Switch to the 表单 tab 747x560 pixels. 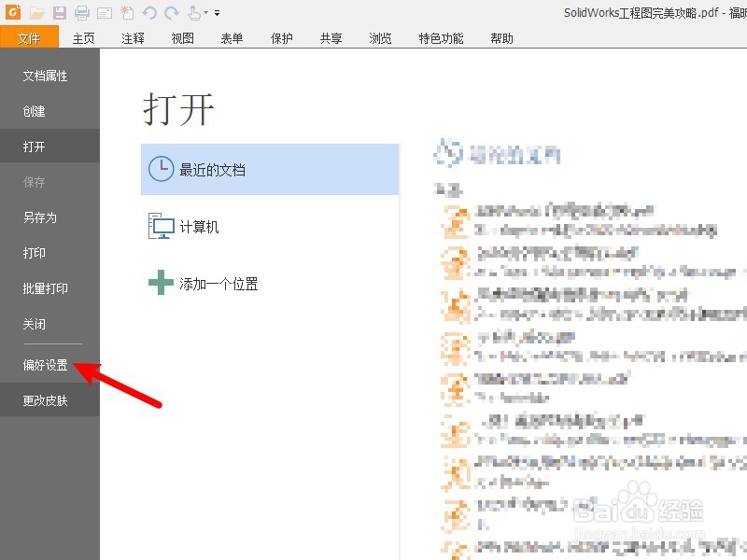click(x=232, y=38)
